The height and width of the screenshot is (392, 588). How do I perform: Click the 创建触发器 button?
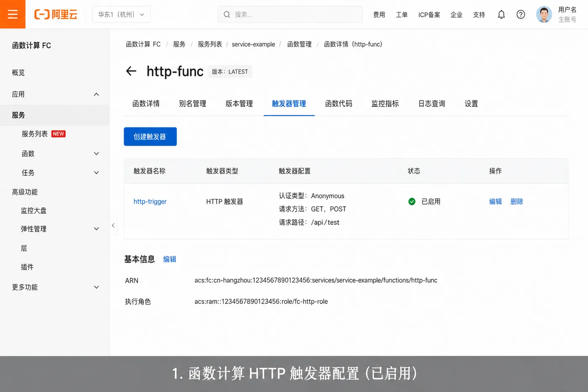coord(150,137)
